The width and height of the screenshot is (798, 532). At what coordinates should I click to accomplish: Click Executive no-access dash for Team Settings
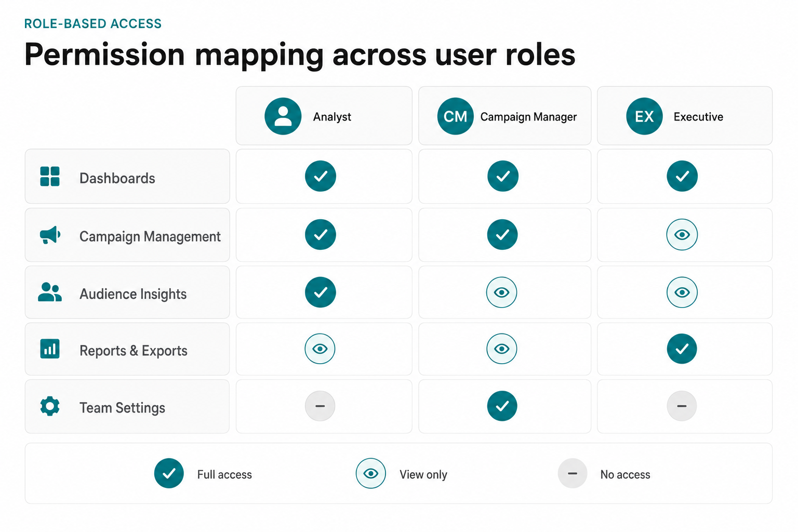pos(682,406)
